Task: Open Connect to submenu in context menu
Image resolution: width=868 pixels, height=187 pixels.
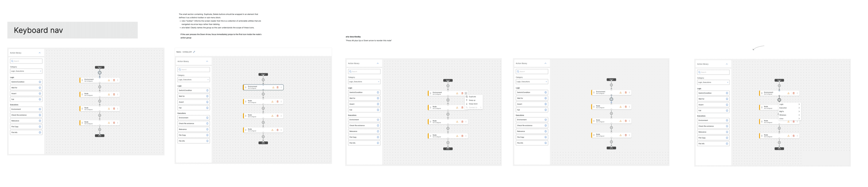Action: pos(474,107)
